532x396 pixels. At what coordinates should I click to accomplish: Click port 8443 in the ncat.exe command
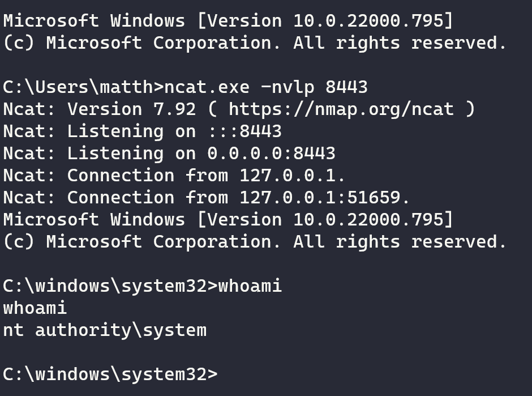(346, 87)
